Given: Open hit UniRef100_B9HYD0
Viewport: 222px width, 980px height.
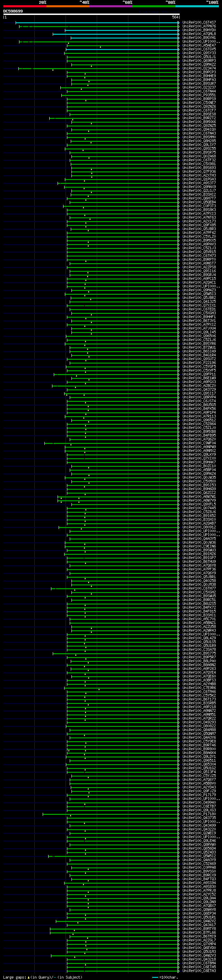Looking at the screenshot, I should click(x=199, y=30).
